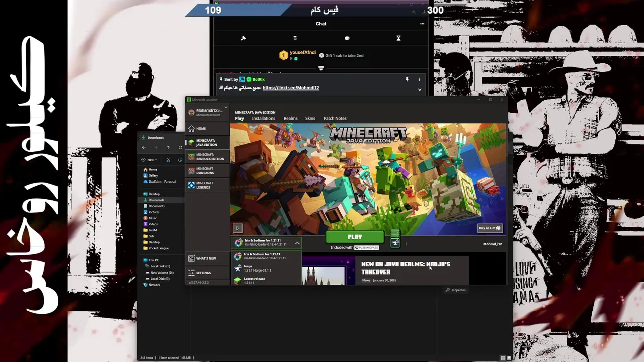Viewport: 644px width, 362px height.
Task: Open the chat three-dot options menu
Action: 422,24
